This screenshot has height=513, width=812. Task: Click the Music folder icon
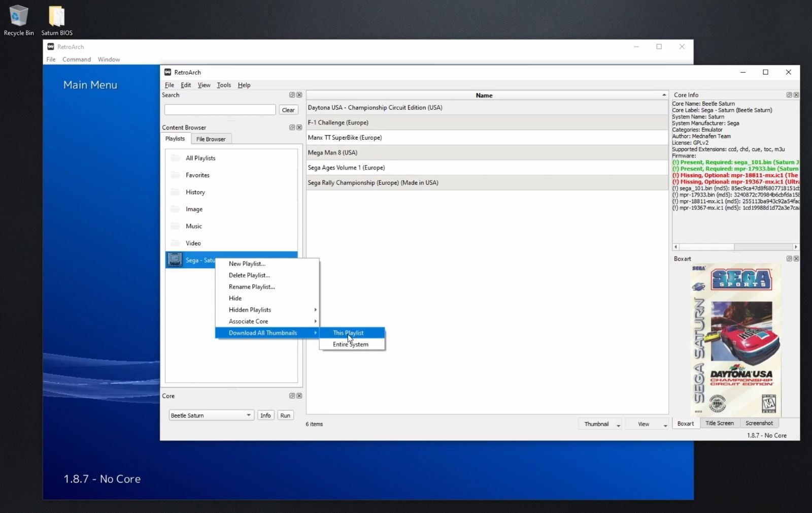point(175,226)
